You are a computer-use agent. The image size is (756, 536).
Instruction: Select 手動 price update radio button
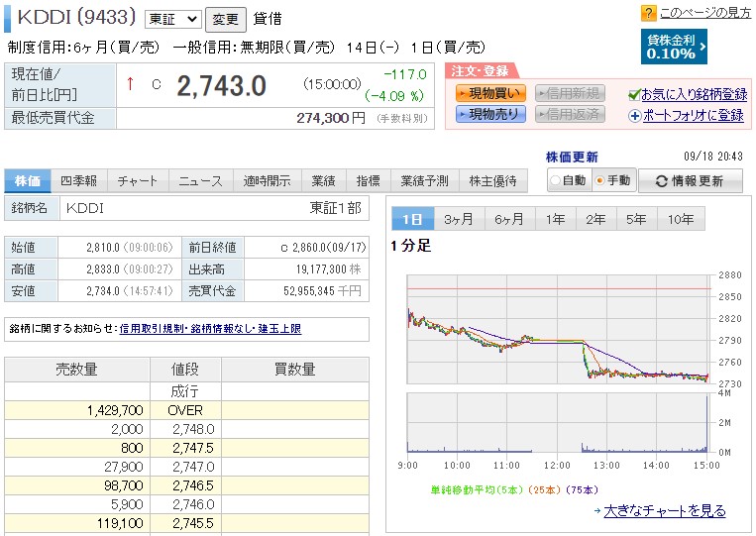point(599,180)
